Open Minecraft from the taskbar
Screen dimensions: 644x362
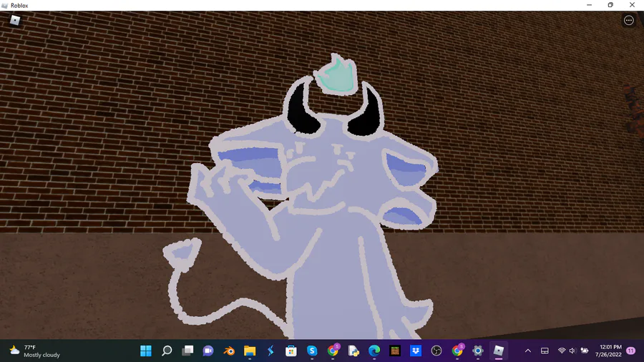395,351
